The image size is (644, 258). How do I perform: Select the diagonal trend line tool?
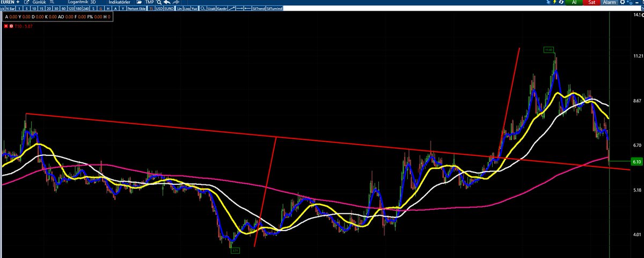(232, 9)
